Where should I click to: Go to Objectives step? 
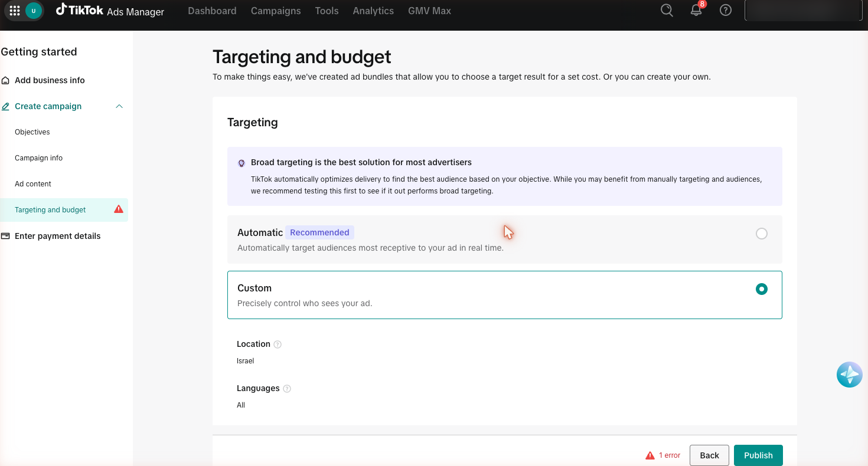(x=32, y=132)
